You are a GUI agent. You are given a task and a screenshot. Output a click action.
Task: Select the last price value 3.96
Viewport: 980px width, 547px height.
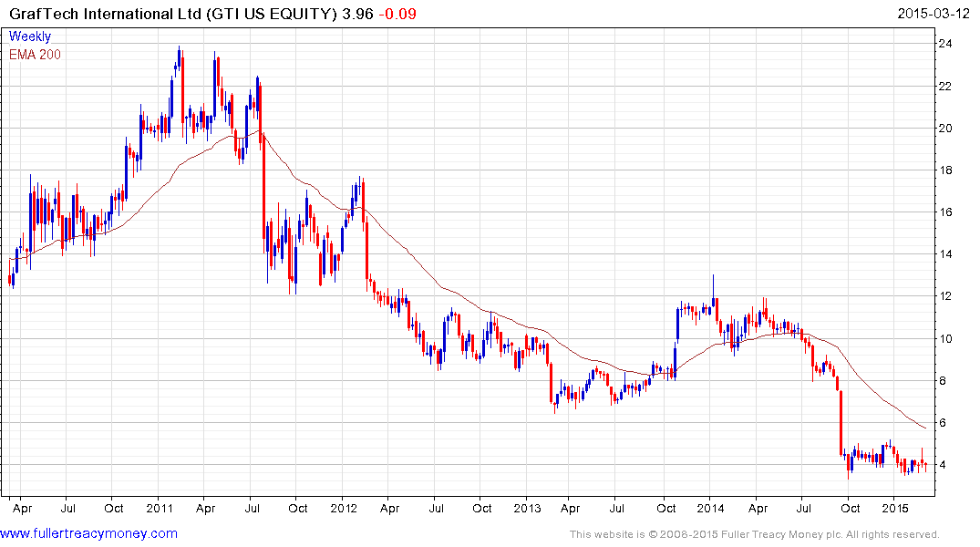click(x=358, y=14)
